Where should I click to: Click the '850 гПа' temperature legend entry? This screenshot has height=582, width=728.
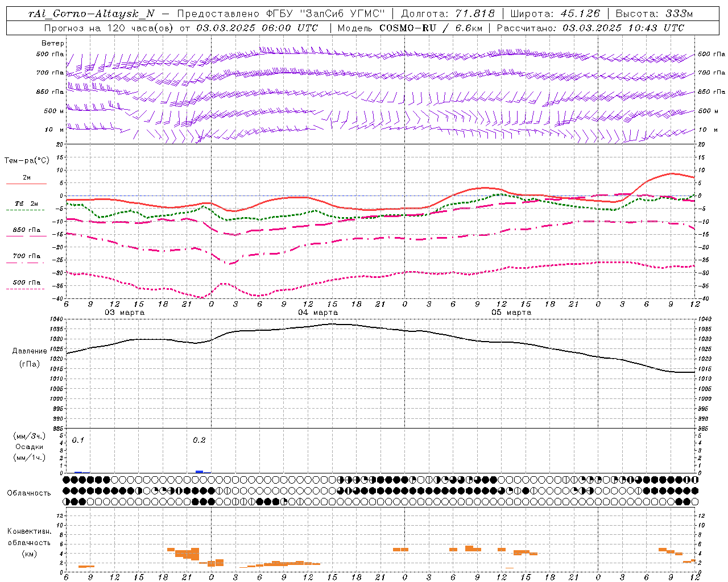pos(27,230)
